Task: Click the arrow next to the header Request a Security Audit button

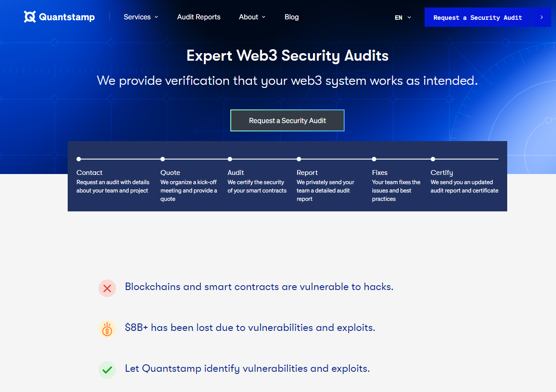Action: (x=541, y=17)
